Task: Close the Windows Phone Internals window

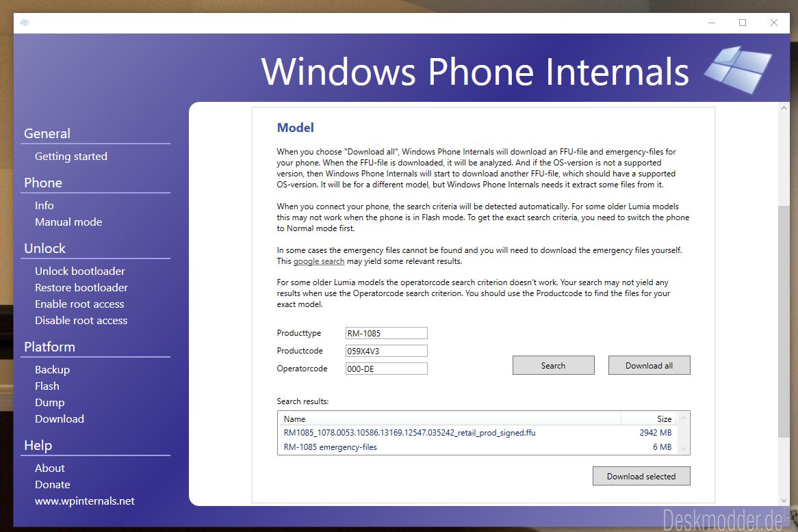Action: click(x=773, y=23)
